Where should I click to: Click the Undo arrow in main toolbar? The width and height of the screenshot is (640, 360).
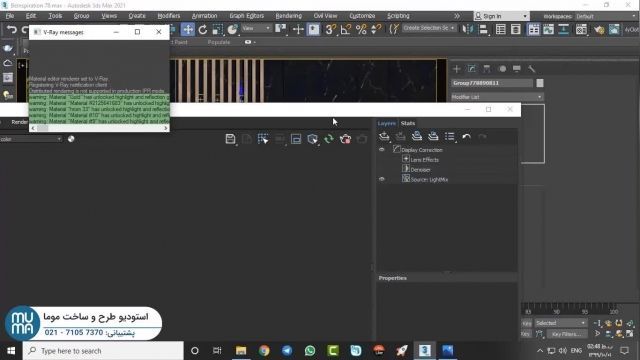point(12,29)
